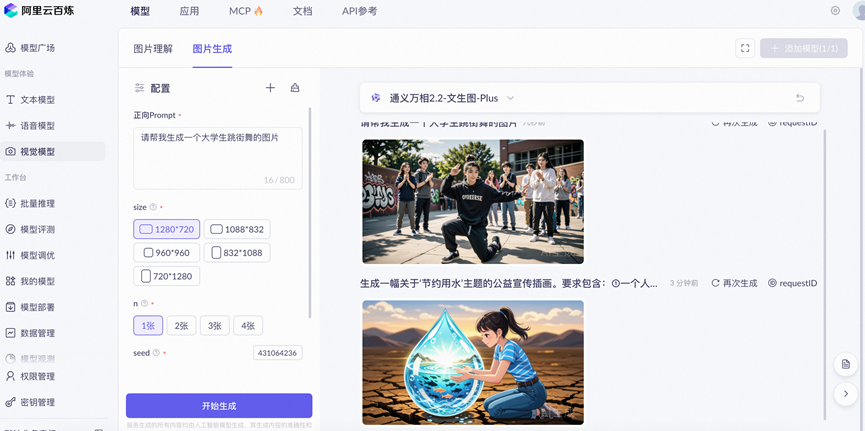Open the water drop generated illustration
The image size is (865, 431).
pos(473,362)
